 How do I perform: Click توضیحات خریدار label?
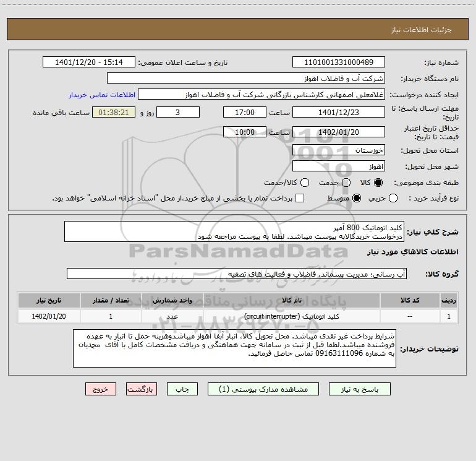click(429, 349)
